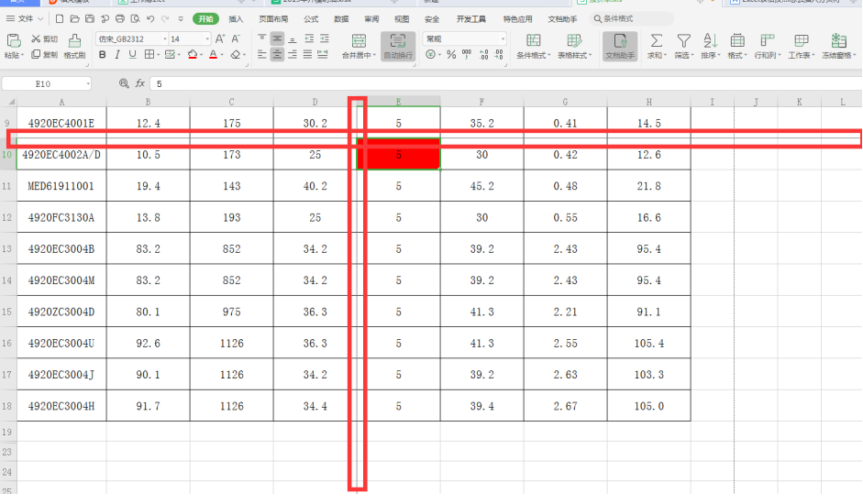Open the 工作表 worksheet button

tap(802, 46)
